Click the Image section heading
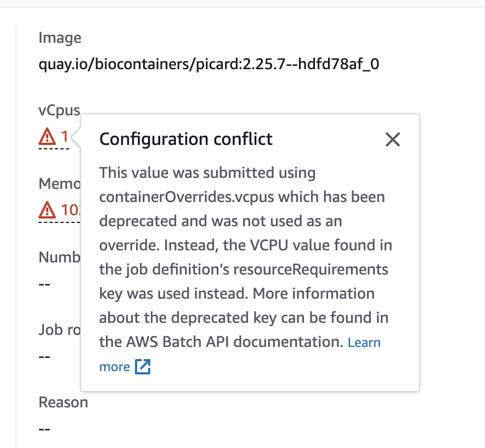 coord(60,38)
